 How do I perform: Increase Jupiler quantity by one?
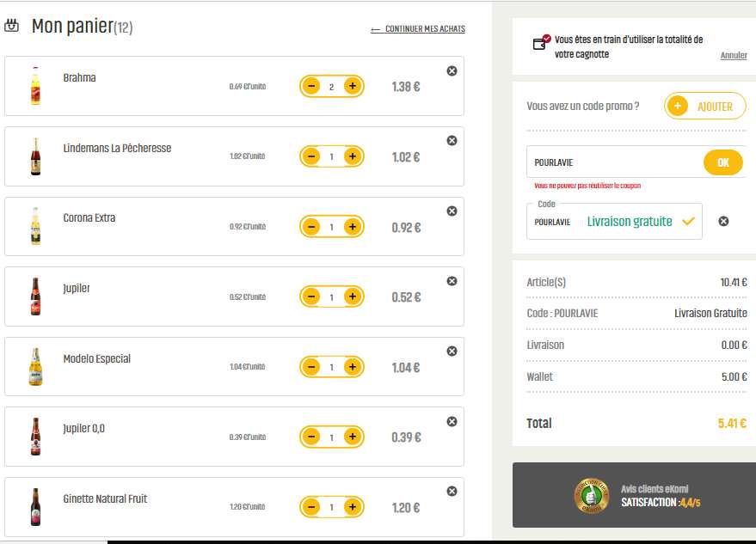[352, 296]
